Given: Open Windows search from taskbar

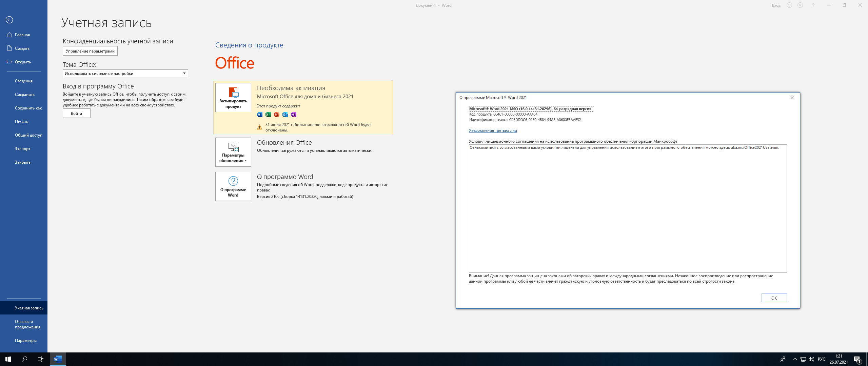Looking at the screenshot, I should (x=24, y=359).
